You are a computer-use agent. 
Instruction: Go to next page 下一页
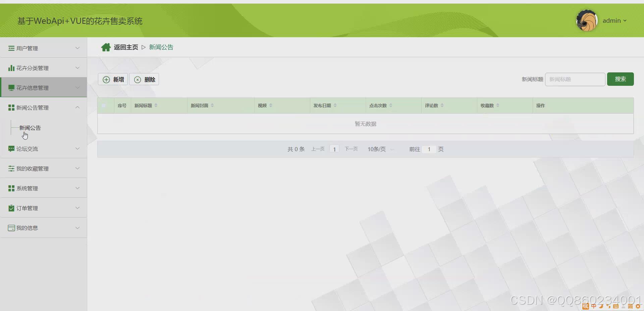tap(351, 149)
